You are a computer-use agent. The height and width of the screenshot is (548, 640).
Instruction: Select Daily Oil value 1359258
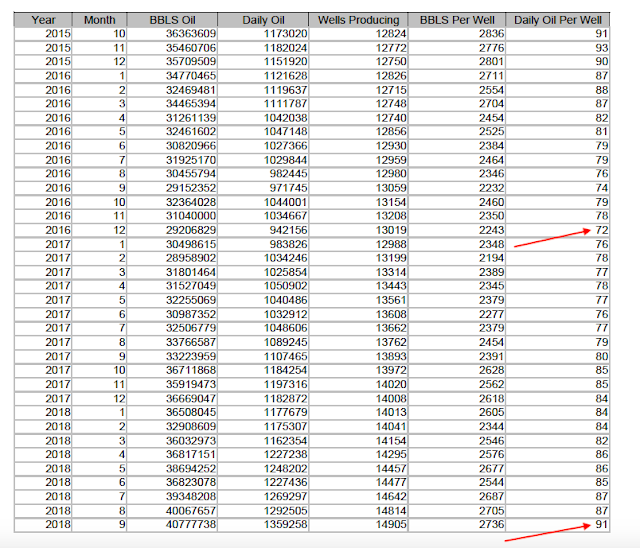285,524
